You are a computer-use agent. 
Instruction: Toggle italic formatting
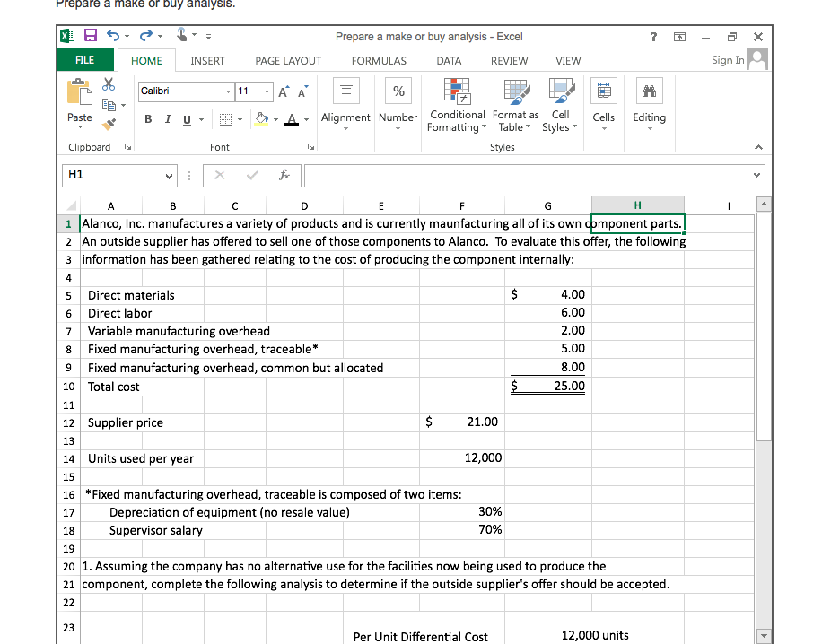point(166,118)
